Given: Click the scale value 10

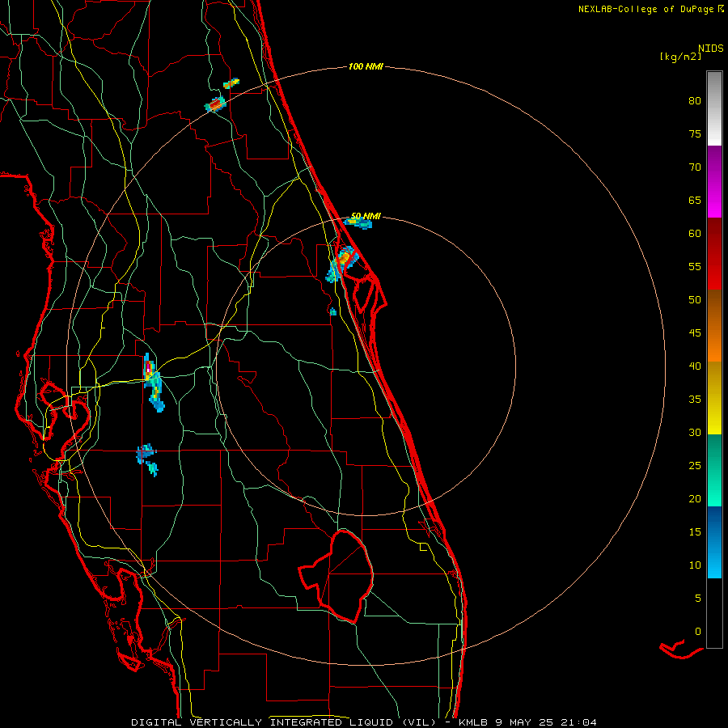Looking at the screenshot, I should tap(695, 565).
